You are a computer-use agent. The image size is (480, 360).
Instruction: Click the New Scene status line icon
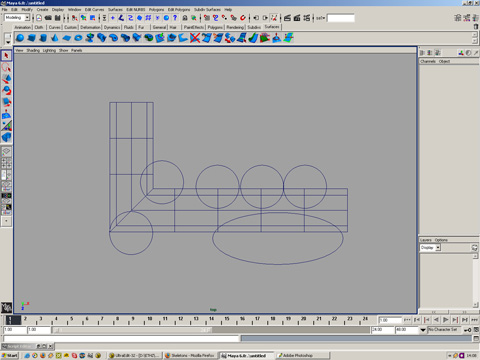(39, 18)
